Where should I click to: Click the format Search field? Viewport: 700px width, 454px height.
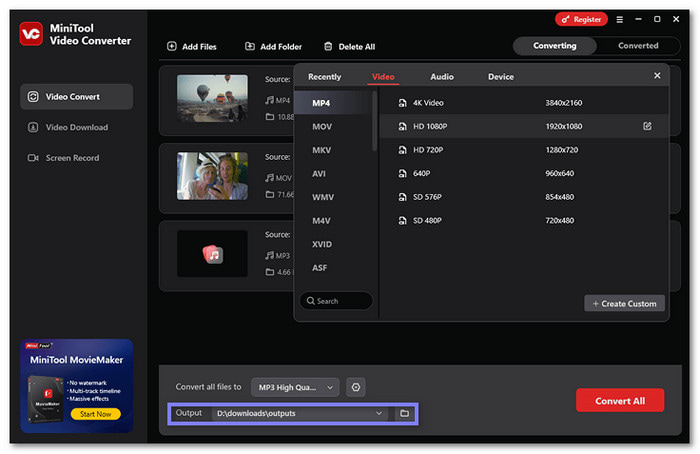click(x=336, y=300)
